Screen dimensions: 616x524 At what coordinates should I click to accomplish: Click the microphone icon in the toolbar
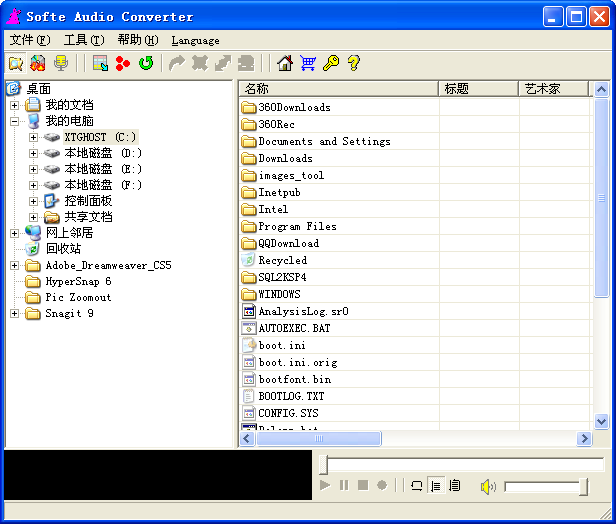coord(61,63)
